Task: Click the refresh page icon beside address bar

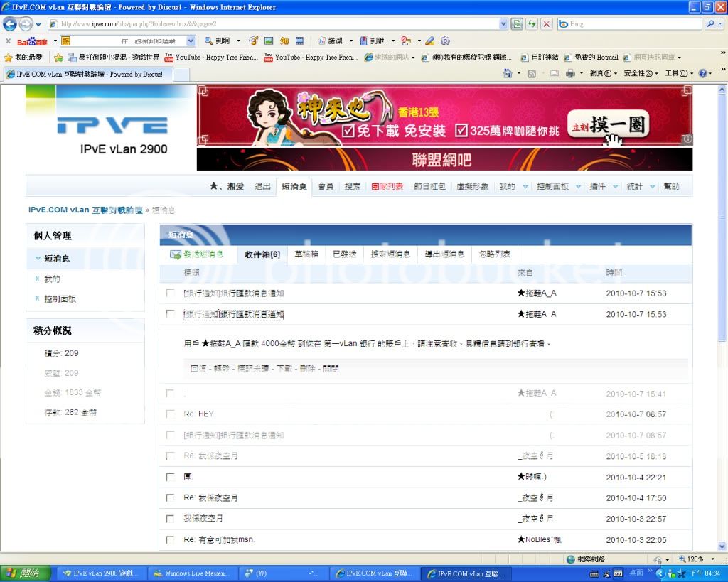Action: point(532,23)
